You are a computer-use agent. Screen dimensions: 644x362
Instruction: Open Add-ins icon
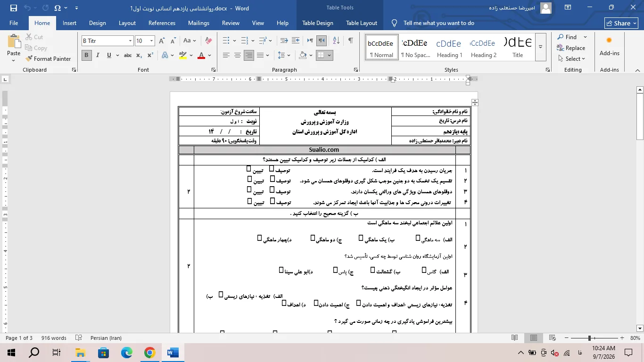pyautogui.click(x=609, y=46)
